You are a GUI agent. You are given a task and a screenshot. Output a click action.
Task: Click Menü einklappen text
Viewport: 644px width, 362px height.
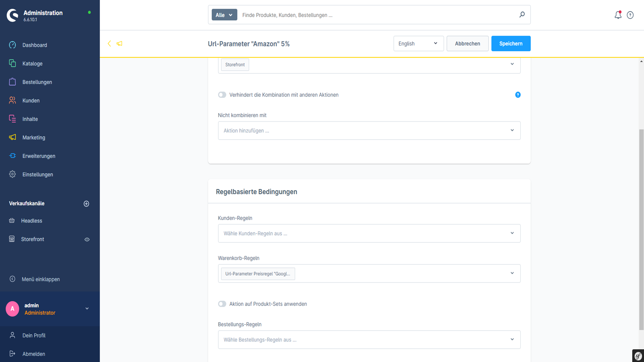coord(41,279)
